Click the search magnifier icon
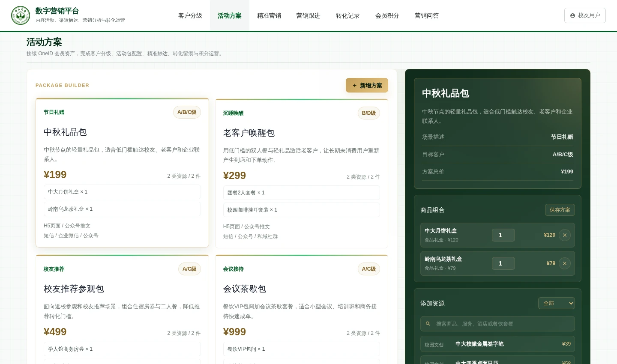Screen dimensions: 617x364 [x=428, y=324]
